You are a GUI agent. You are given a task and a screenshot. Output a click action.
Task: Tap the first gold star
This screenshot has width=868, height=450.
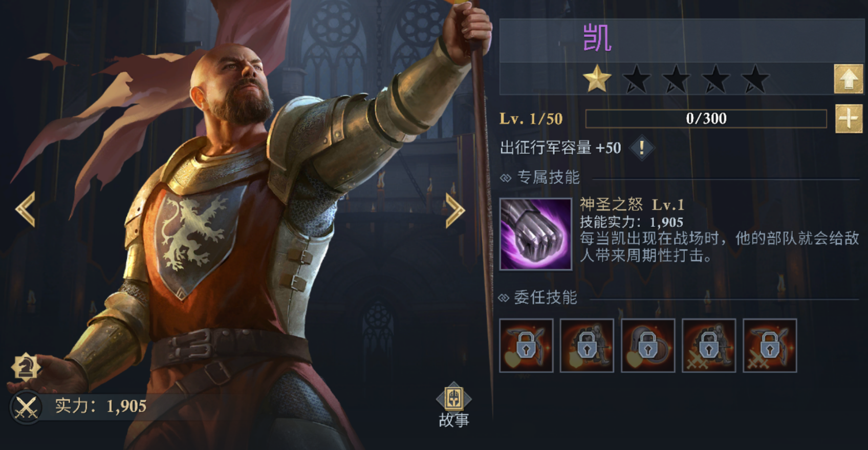(597, 79)
